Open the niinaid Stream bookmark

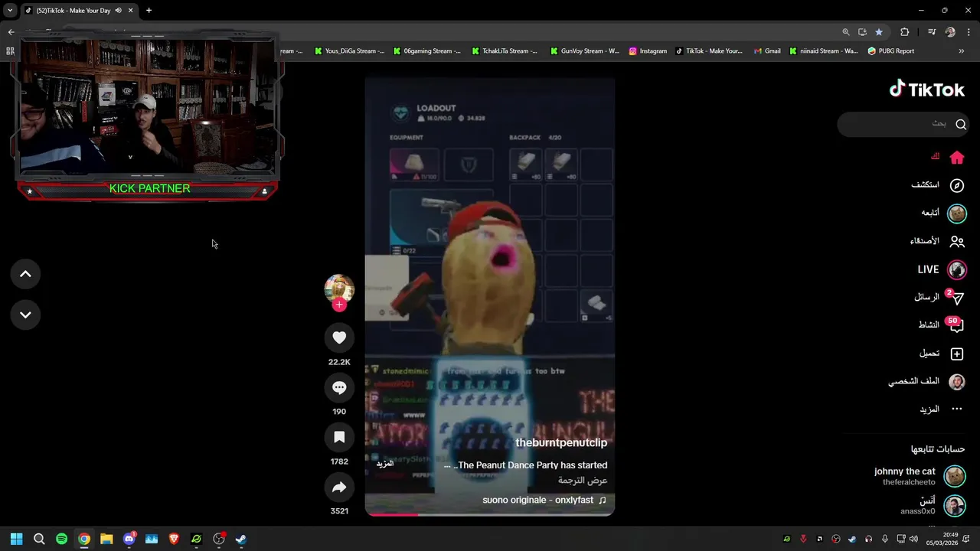[824, 51]
